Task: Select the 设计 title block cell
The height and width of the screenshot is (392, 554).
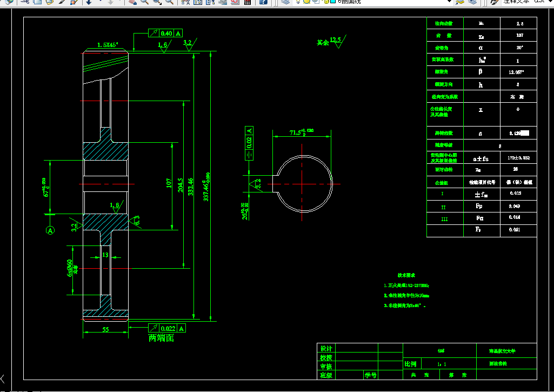Action: 326,348
